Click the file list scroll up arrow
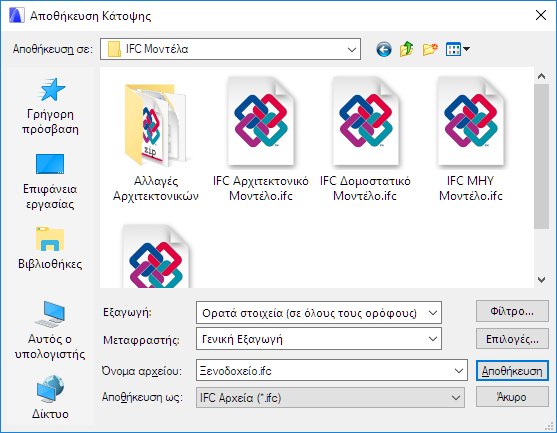Screen dimensions: 557x433 (x=541, y=76)
